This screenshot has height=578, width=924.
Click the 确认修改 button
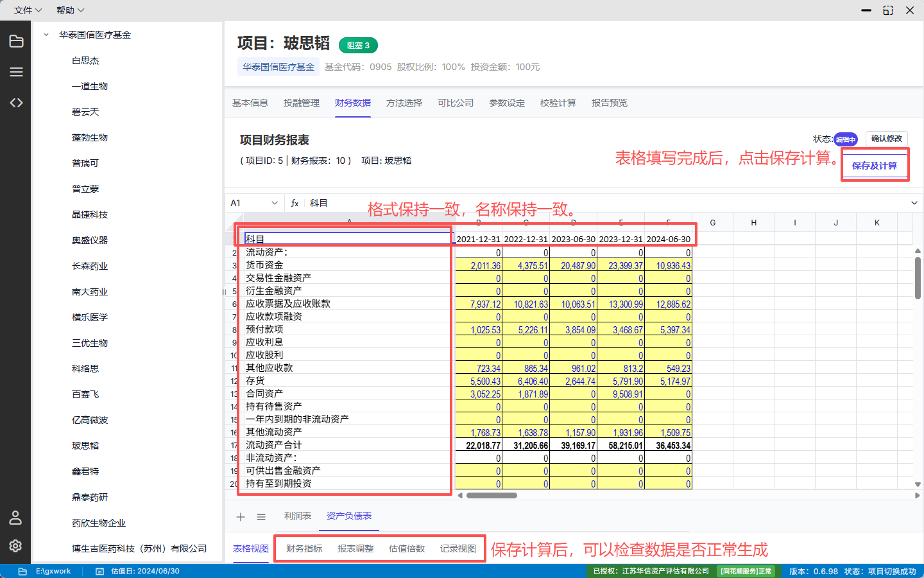coord(887,139)
